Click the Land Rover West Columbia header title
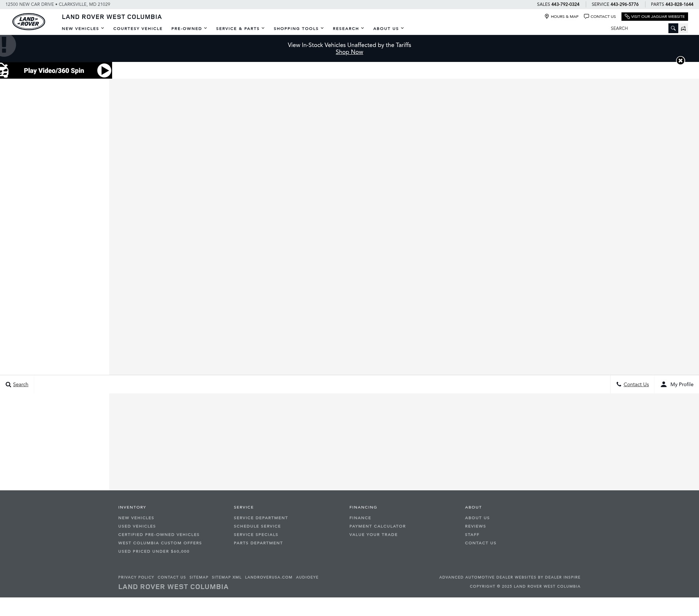 112,17
